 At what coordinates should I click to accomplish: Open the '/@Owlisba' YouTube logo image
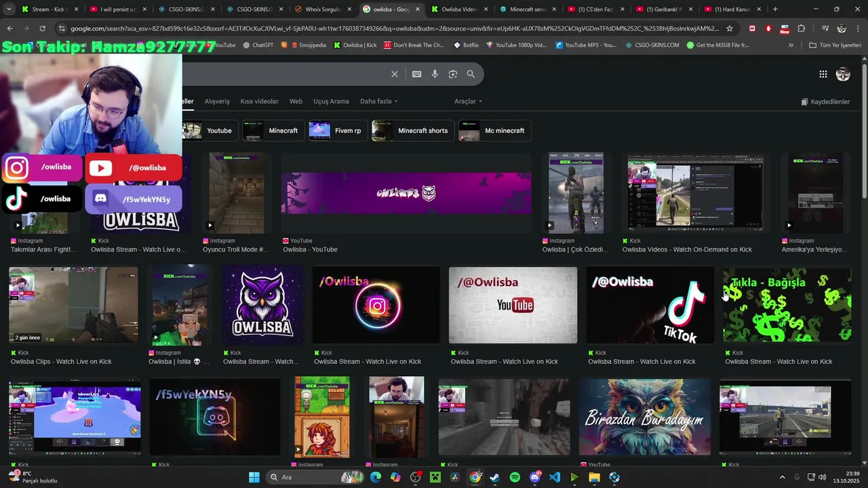tap(513, 305)
